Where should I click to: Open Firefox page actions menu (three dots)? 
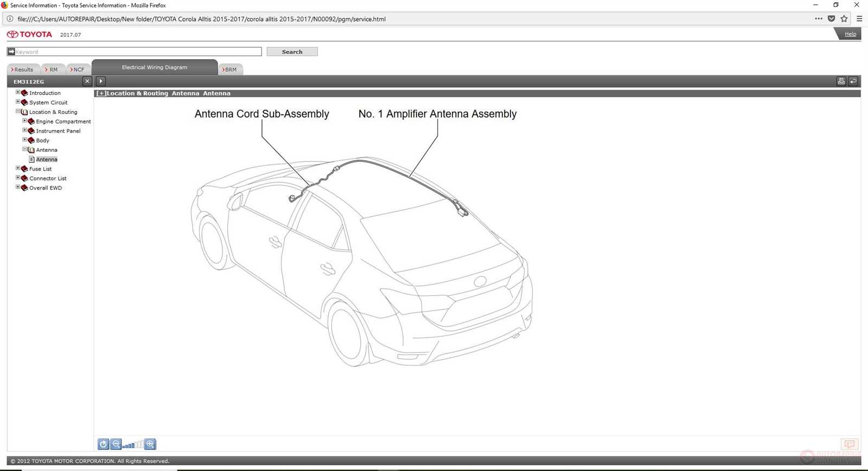click(x=819, y=18)
